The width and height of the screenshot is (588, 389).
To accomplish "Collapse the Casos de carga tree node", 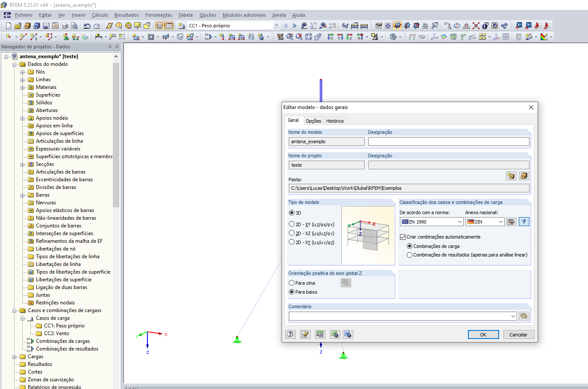I will pyautogui.click(x=23, y=318).
